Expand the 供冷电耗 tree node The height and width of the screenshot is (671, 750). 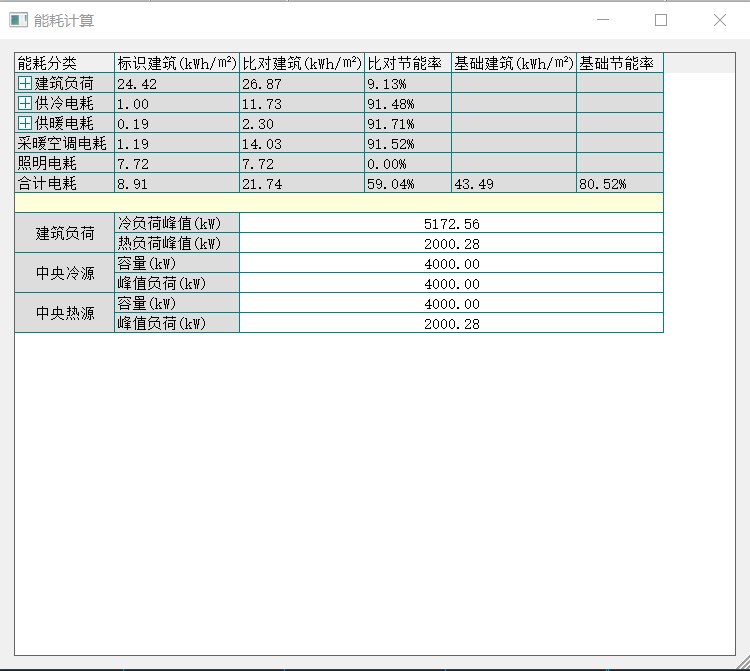coord(25,104)
